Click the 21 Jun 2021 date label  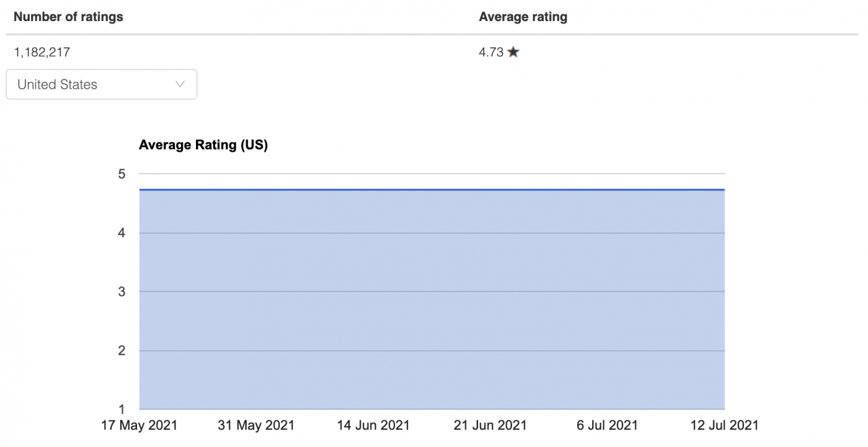(x=490, y=425)
